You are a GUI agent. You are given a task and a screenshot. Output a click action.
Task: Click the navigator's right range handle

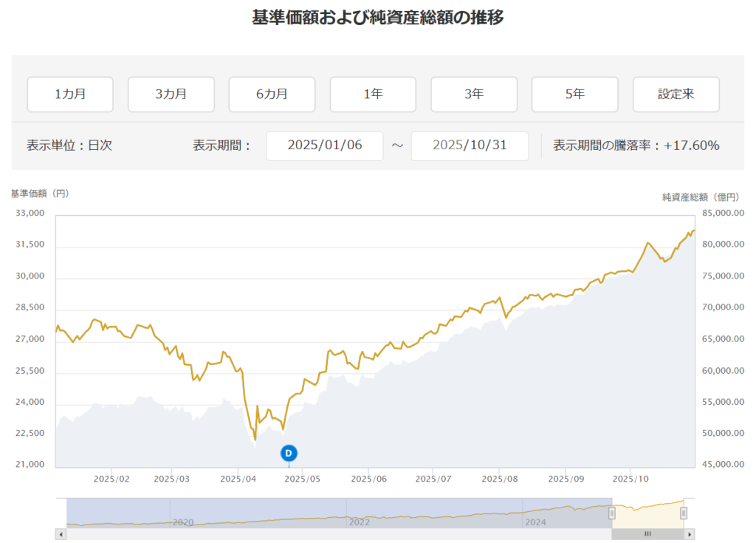pos(684,513)
